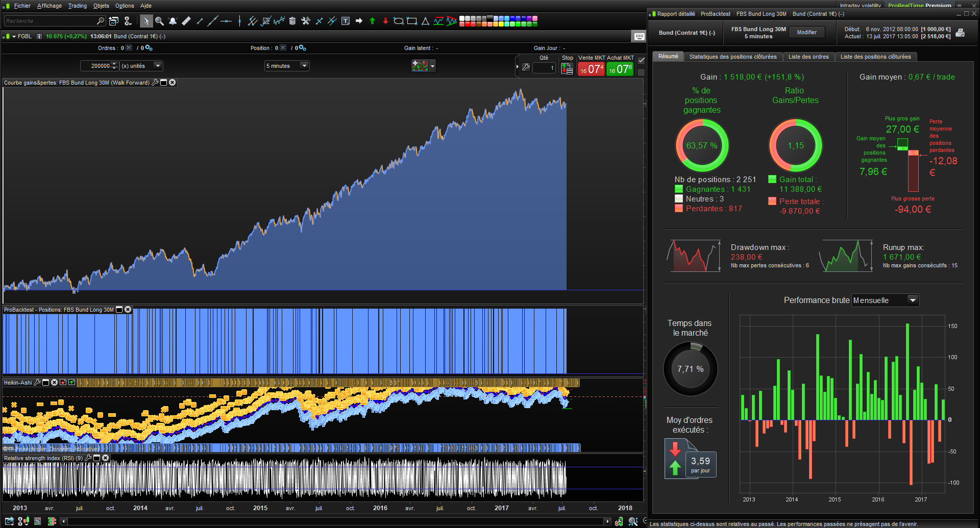
Task: Toggle the checked box beside Achat MKT
Action: [x=642, y=60]
